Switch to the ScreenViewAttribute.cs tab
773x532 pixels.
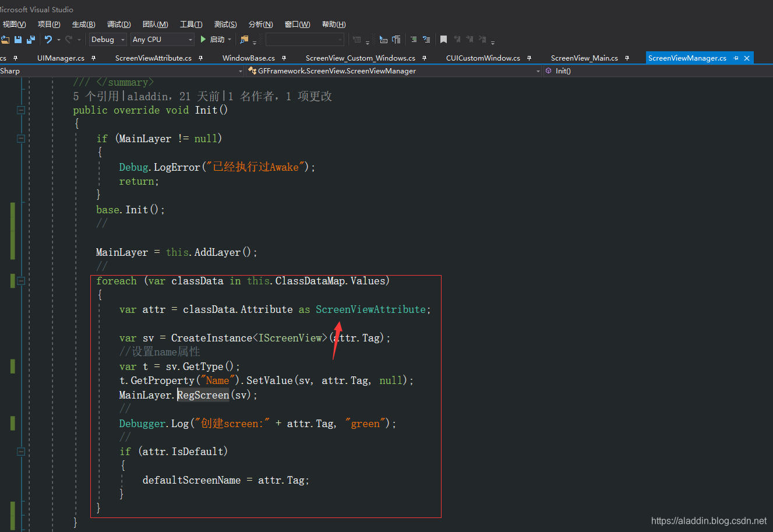153,58
